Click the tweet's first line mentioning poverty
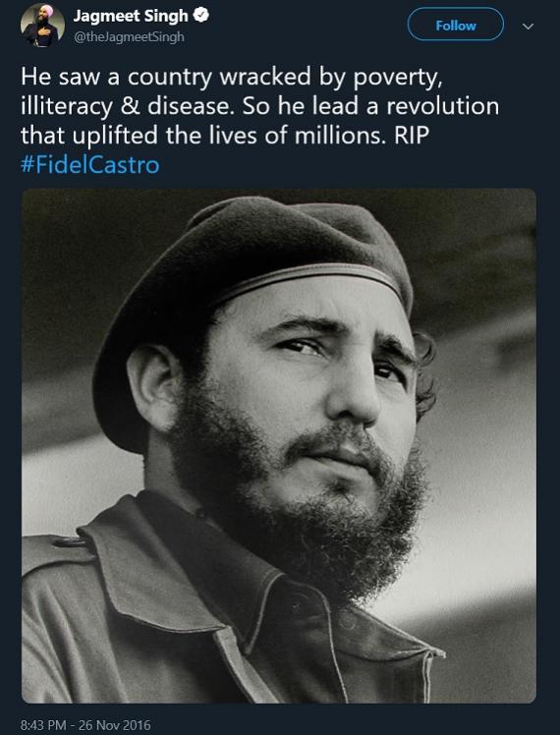The image size is (560, 735). pyautogui.click(x=232, y=78)
